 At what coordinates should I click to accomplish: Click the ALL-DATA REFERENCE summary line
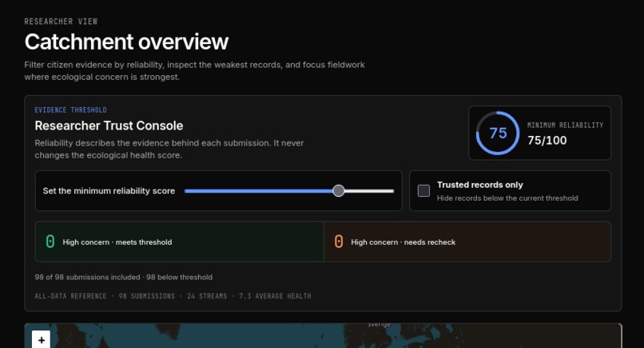pos(173,296)
